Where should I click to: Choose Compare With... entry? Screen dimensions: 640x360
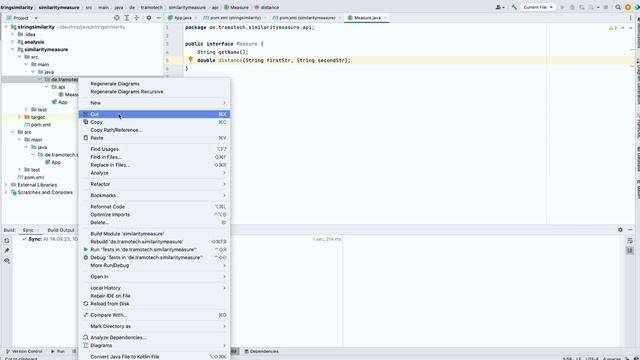click(154, 315)
